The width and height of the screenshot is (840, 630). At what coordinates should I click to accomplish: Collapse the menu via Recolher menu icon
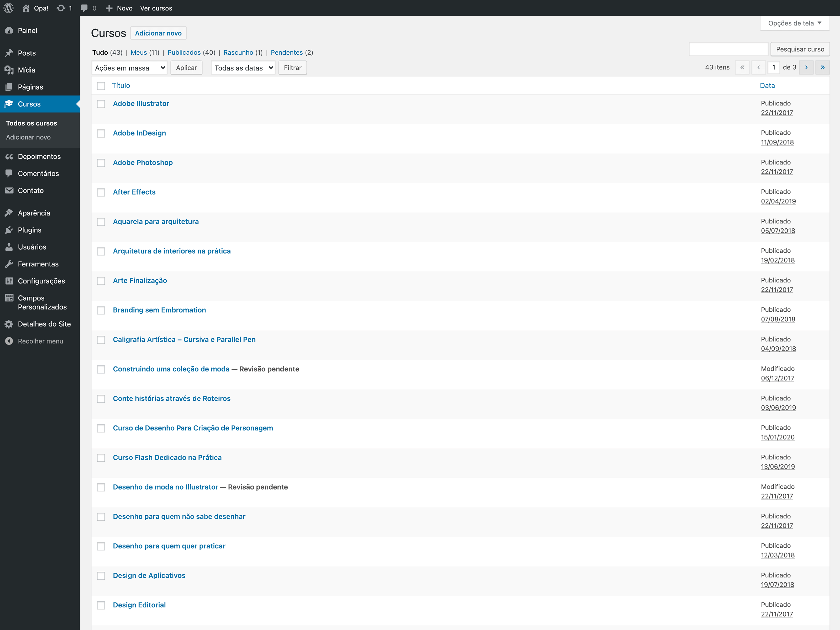(9, 341)
